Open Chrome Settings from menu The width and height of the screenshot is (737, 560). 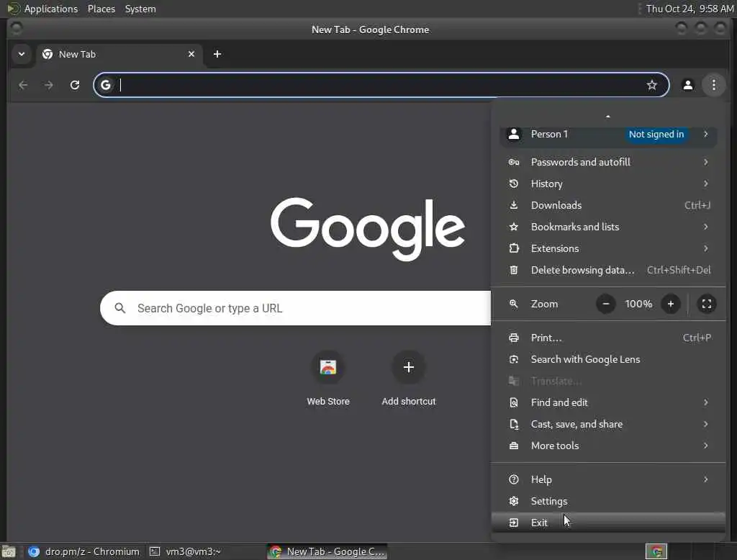(x=607, y=502)
